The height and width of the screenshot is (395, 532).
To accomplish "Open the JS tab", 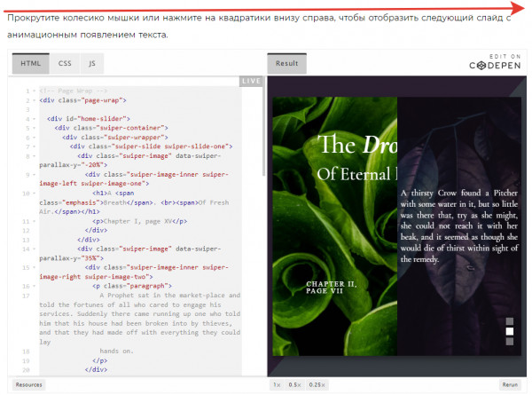I will coord(92,64).
